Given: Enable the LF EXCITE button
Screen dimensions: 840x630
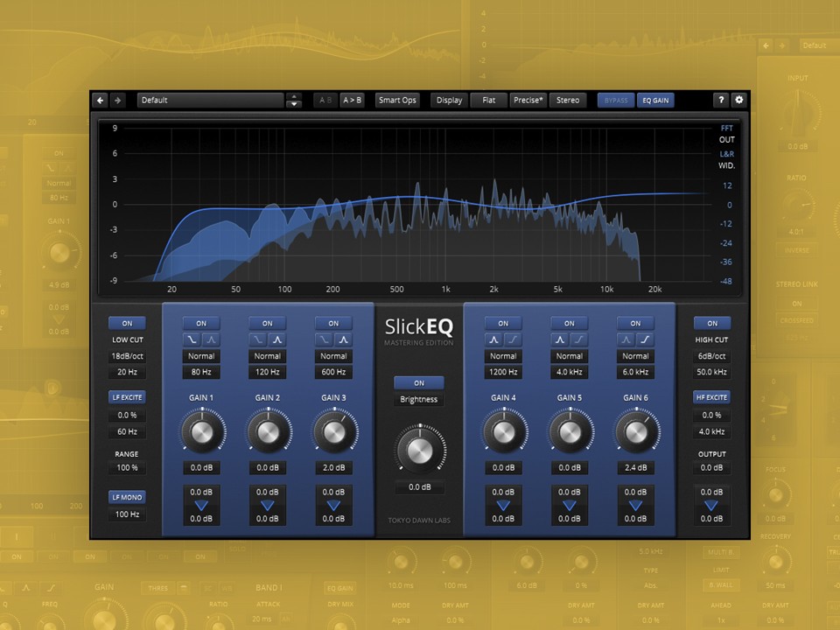Looking at the screenshot, I should coord(127,397).
